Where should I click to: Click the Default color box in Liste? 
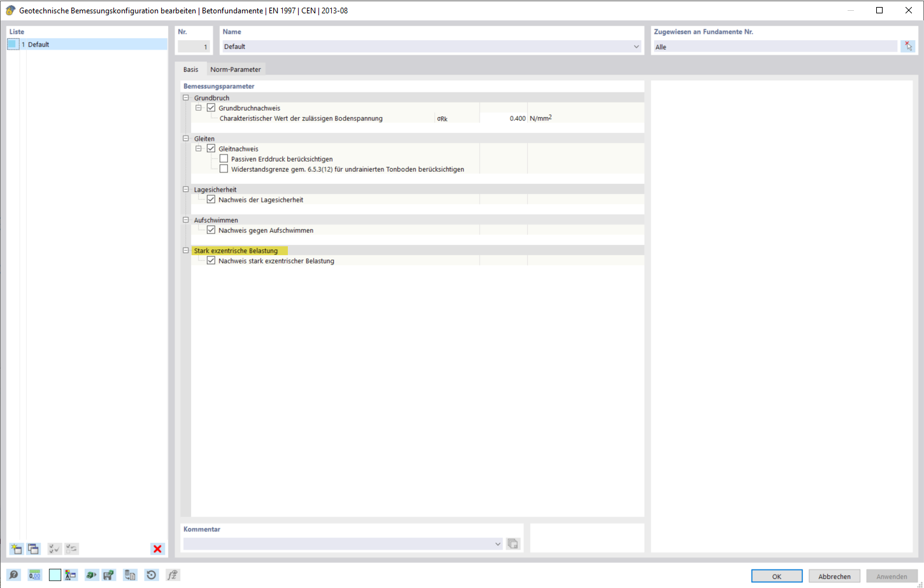tap(13, 44)
